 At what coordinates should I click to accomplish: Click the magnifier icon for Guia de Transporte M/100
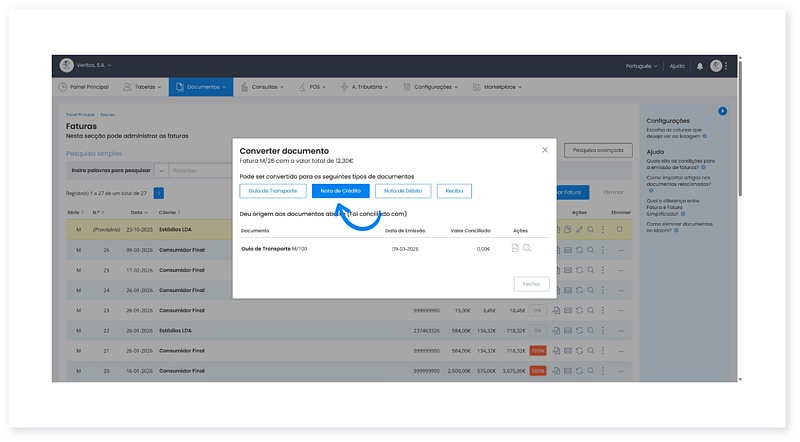tap(527, 248)
